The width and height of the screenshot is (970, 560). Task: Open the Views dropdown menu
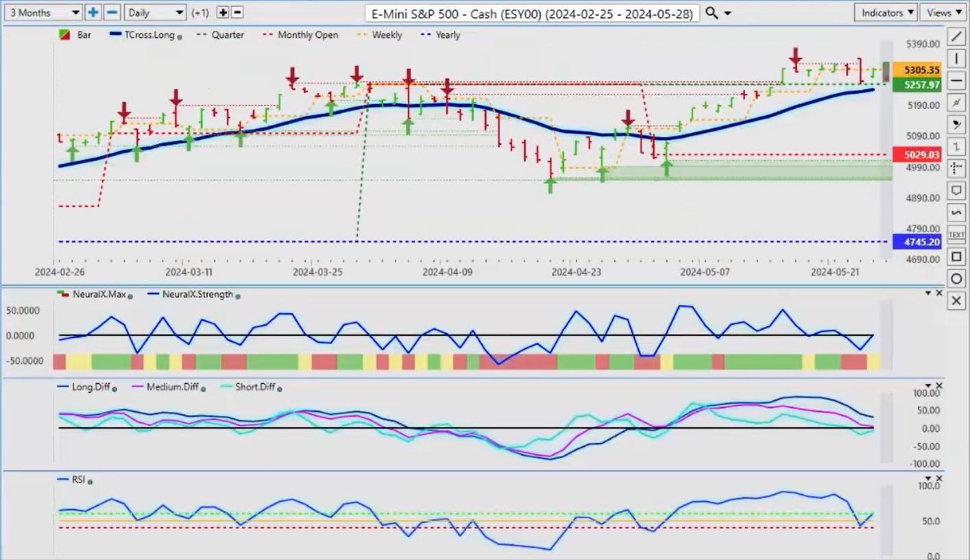[943, 12]
